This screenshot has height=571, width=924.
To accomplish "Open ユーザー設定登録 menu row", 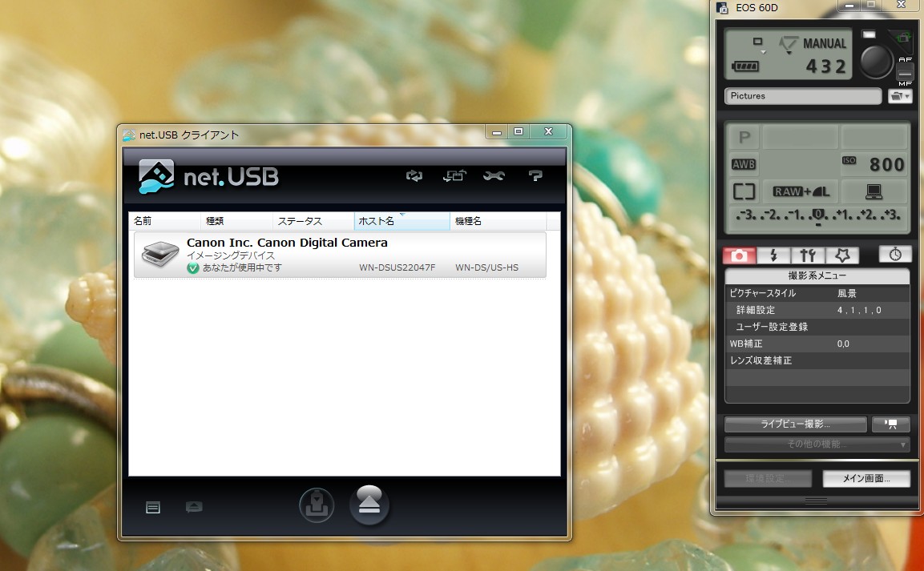I will 817,327.
